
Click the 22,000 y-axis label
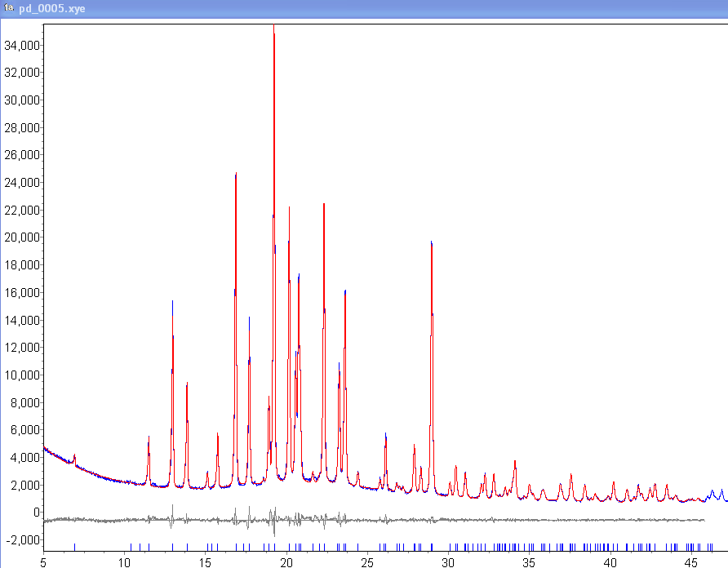tap(22, 210)
